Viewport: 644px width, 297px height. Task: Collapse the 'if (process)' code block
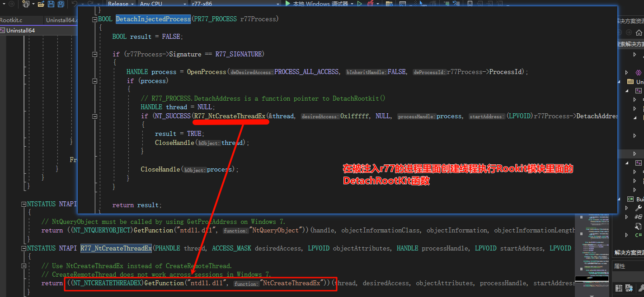tap(94, 81)
